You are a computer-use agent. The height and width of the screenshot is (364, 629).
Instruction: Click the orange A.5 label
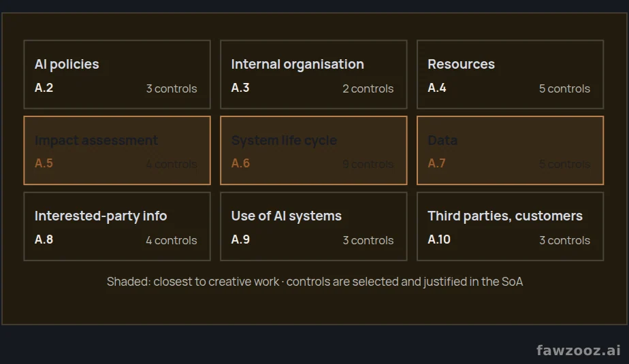pos(44,163)
